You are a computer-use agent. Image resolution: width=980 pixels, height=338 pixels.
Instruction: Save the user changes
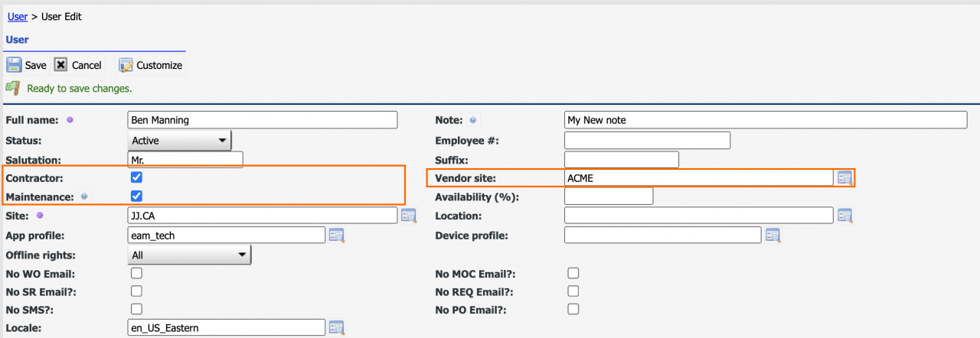(26, 65)
